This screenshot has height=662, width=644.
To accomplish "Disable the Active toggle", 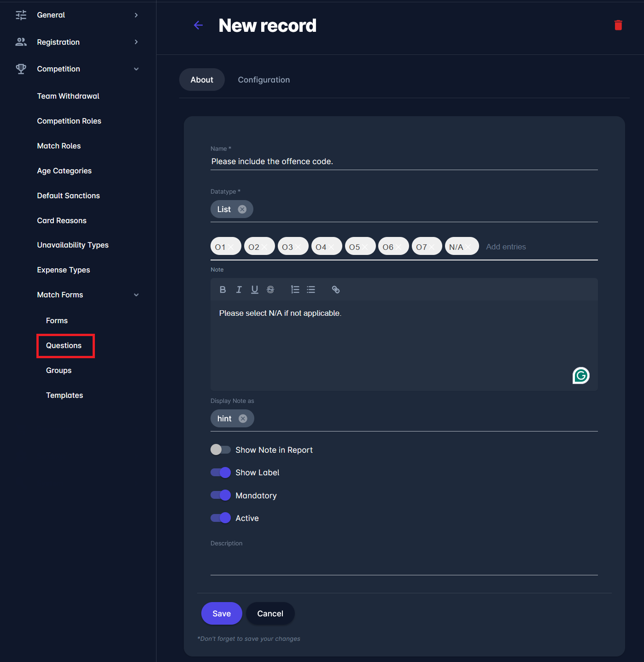I will 221,518.
